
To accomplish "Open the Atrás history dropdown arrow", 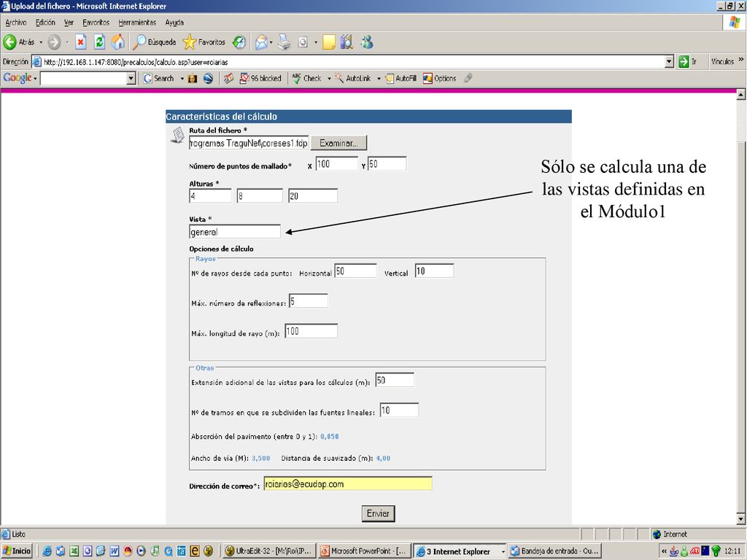I will [41, 42].
